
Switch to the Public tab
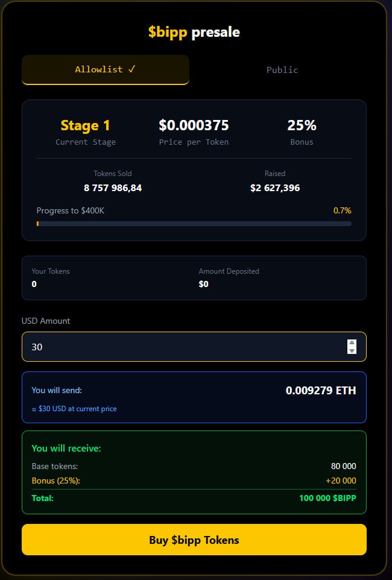[282, 70]
